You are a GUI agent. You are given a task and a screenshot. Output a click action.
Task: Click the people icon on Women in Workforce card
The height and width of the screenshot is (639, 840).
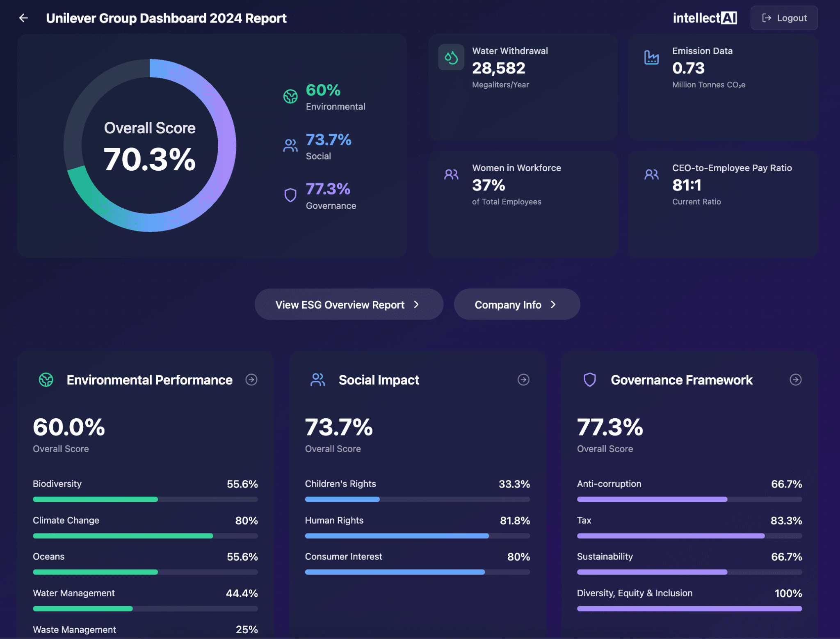tap(451, 174)
